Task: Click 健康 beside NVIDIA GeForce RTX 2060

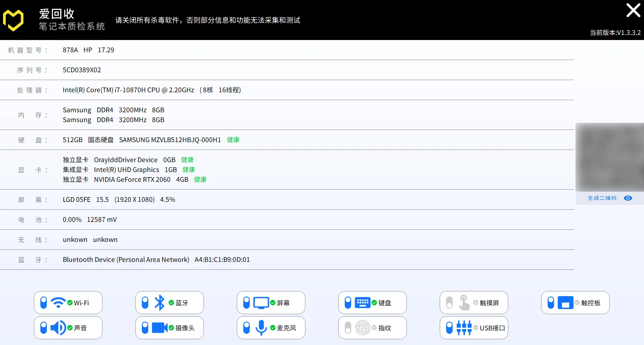Action: (200, 179)
